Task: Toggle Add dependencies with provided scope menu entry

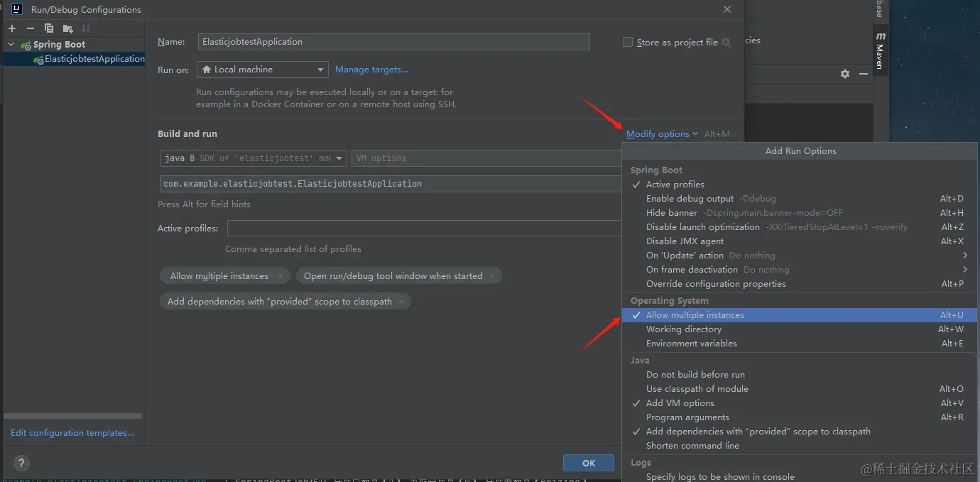Action: [x=800, y=432]
